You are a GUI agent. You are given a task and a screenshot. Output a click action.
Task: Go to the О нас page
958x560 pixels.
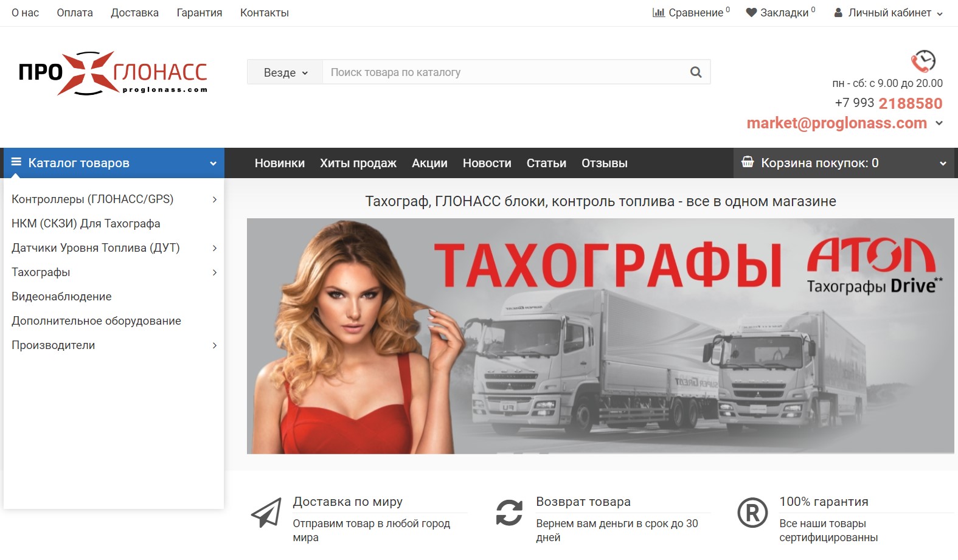(25, 13)
